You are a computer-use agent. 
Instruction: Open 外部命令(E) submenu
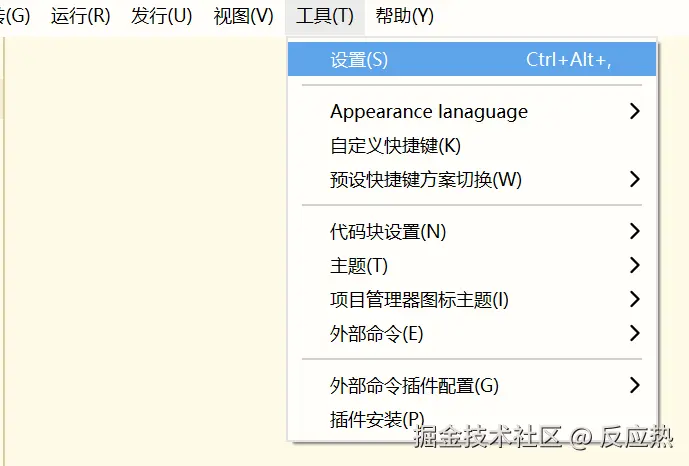pyautogui.click(x=377, y=333)
